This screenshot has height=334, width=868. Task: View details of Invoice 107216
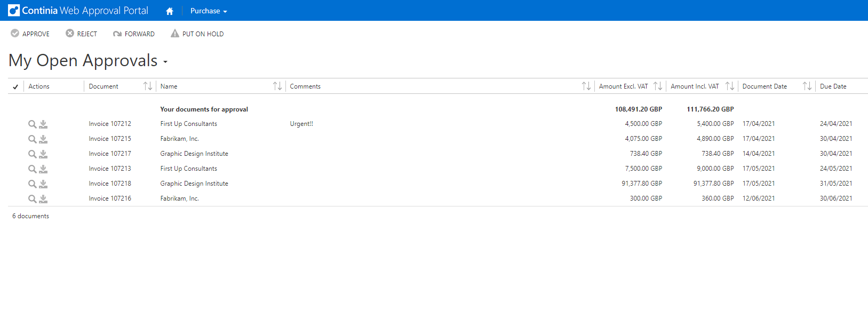click(33, 199)
